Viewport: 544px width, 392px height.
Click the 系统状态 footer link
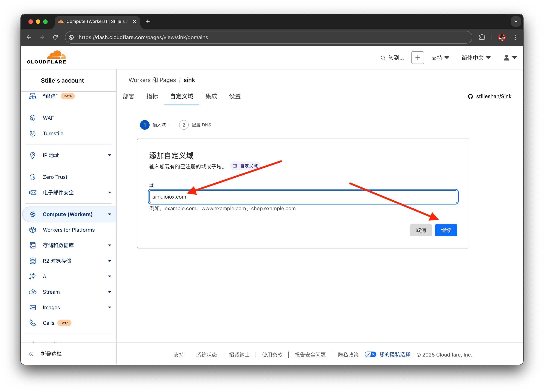(206, 354)
